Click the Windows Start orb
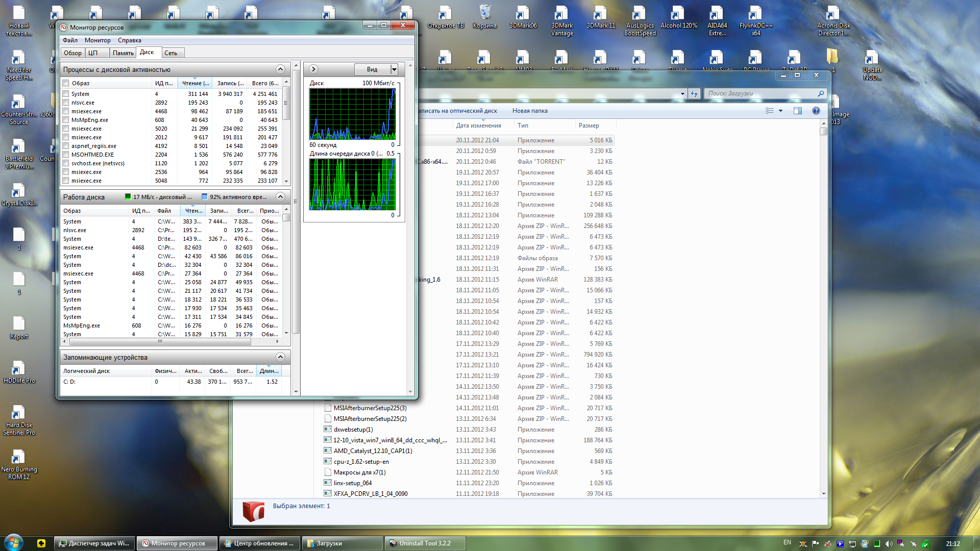Screen dimensions: 980x551 coord(13,543)
